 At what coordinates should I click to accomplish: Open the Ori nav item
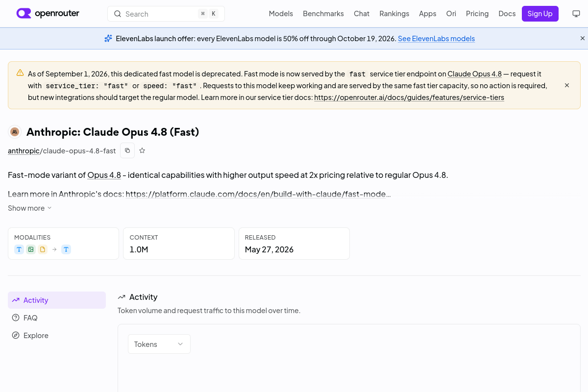click(x=451, y=14)
